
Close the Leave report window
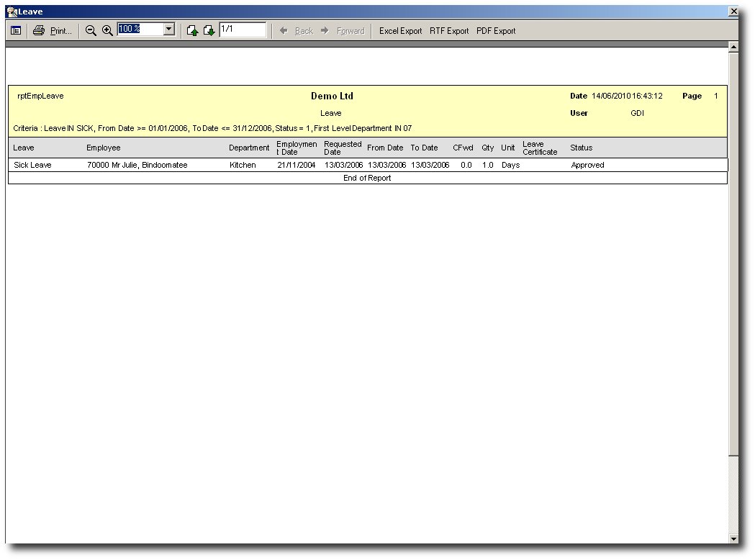click(x=733, y=12)
